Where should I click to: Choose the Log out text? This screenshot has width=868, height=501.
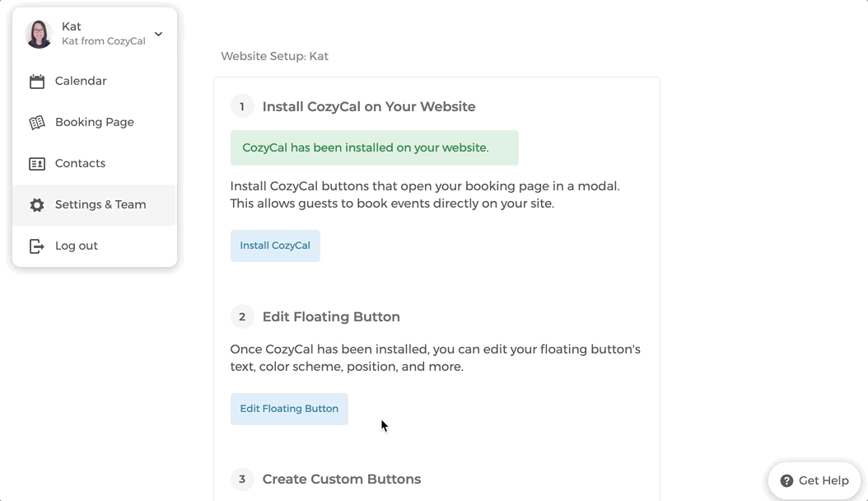tap(77, 246)
